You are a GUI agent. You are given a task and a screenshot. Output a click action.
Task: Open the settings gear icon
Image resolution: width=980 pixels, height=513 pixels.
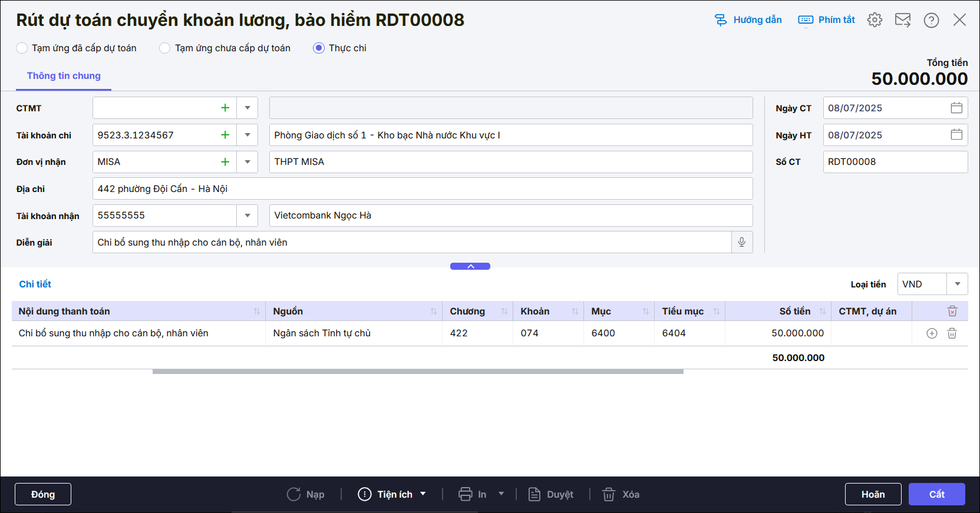[875, 20]
